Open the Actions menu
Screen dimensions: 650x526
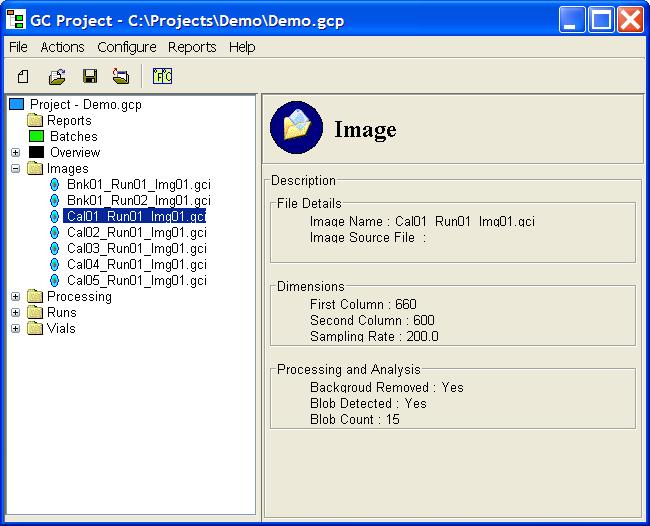click(x=62, y=47)
